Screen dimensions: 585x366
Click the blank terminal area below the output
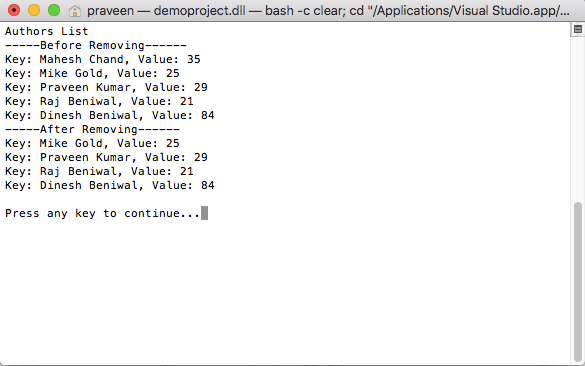pyautogui.click(x=285, y=291)
